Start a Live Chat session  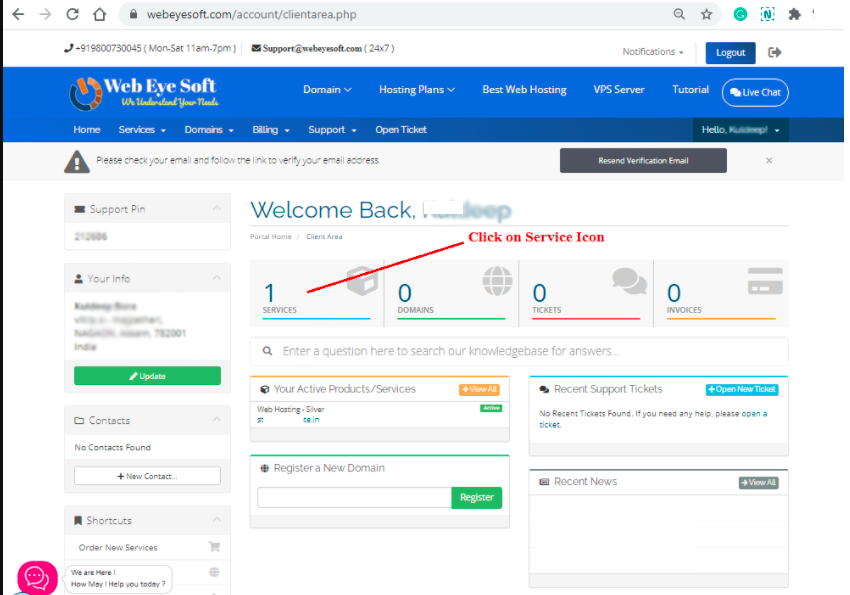pyautogui.click(x=755, y=92)
